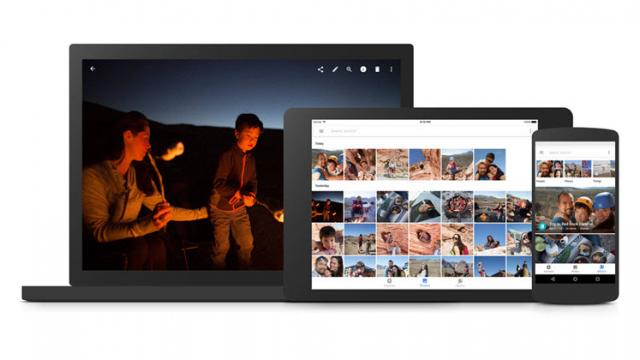Tap the Android home button on phone
This screenshot has width=640, height=360.
[575, 279]
